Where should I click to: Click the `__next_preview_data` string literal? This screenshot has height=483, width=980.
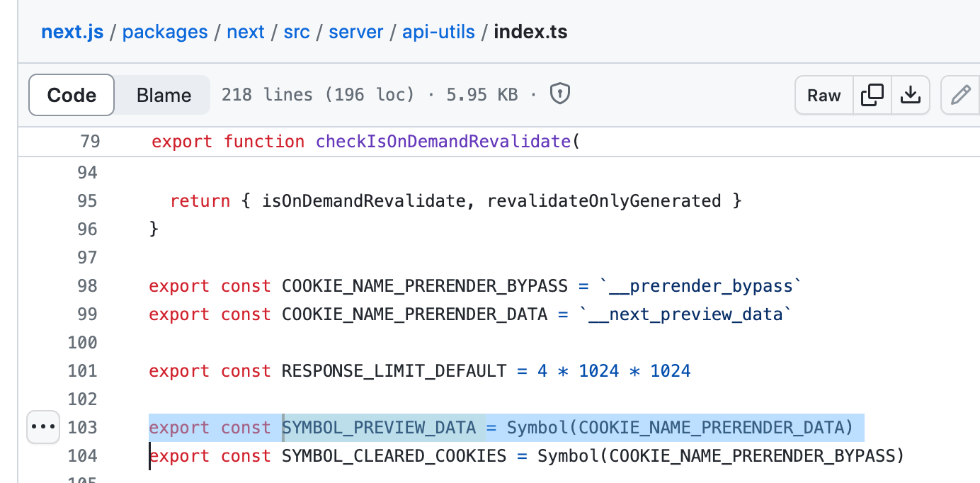[x=685, y=314]
